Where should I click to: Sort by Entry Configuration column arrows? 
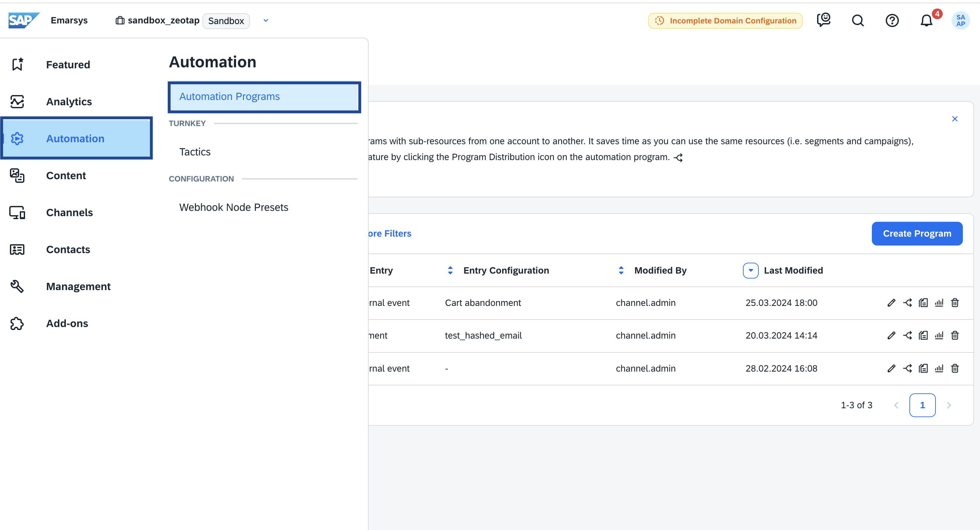coord(450,270)
